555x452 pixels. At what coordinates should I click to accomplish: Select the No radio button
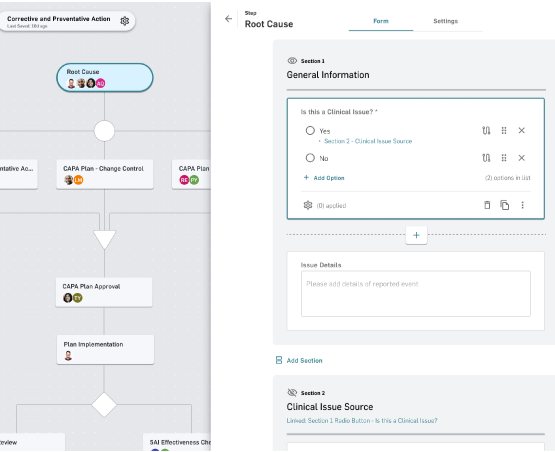[x=310, y=158]
